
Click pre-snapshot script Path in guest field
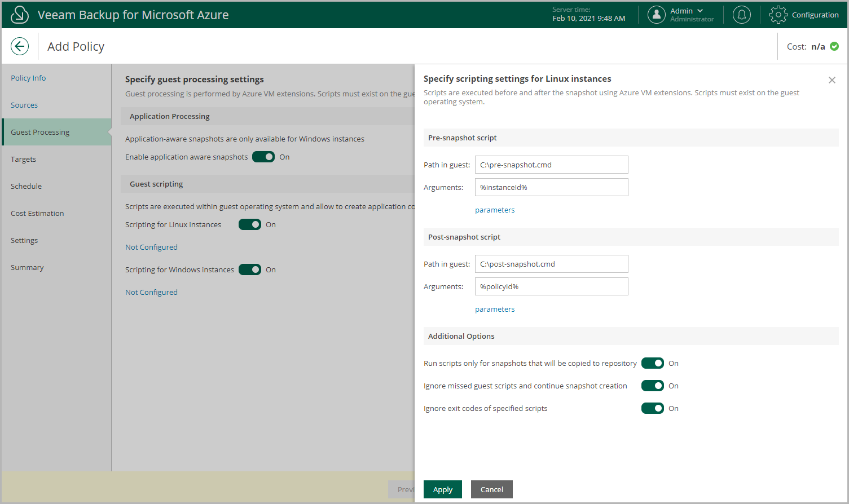tap(552, 165)
